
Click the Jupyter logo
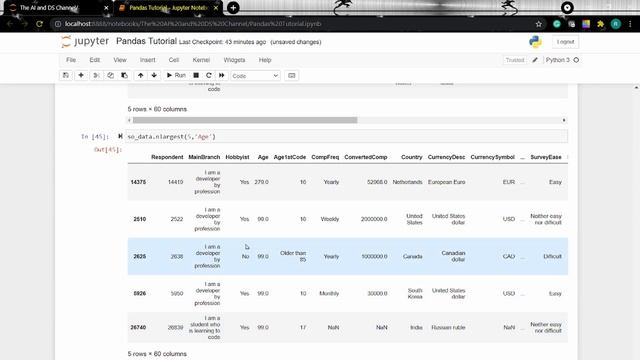pyautogui.click(x=85, y=41)
